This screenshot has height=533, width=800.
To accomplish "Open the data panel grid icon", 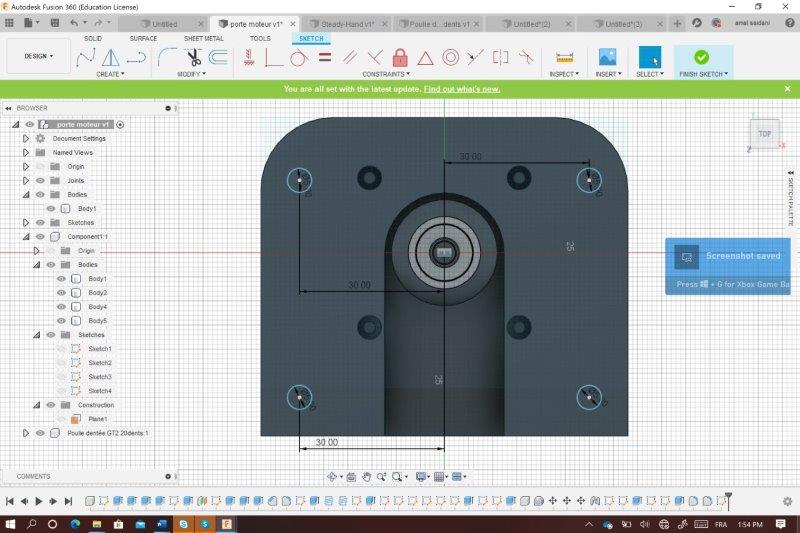I will coord(9,23).
